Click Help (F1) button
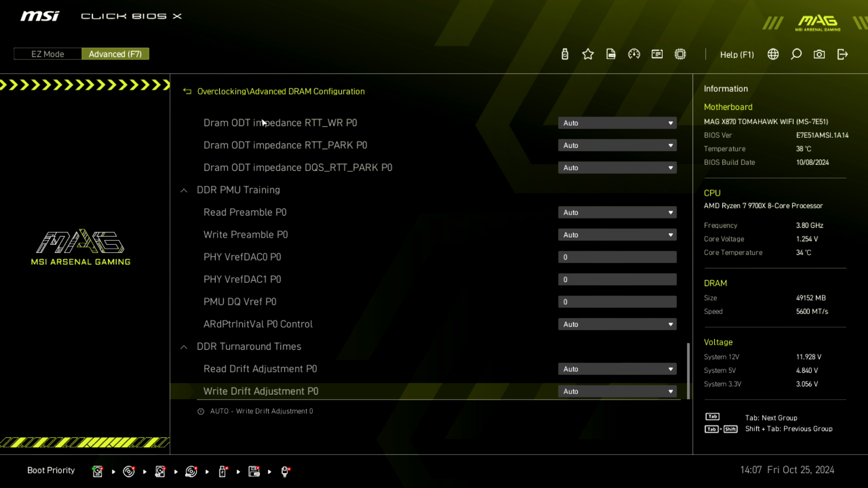868x488 pixels. tap(737, 54)
